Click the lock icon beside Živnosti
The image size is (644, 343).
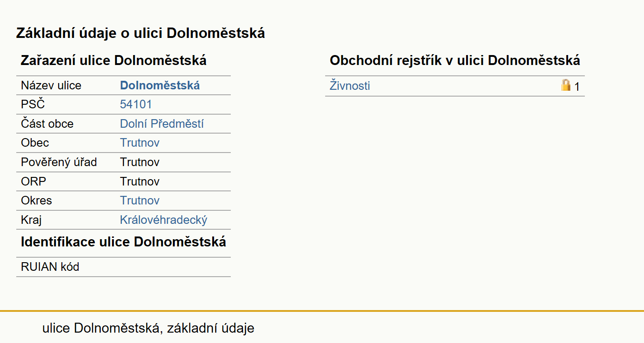pyautogui.click(x=566, y=85)
